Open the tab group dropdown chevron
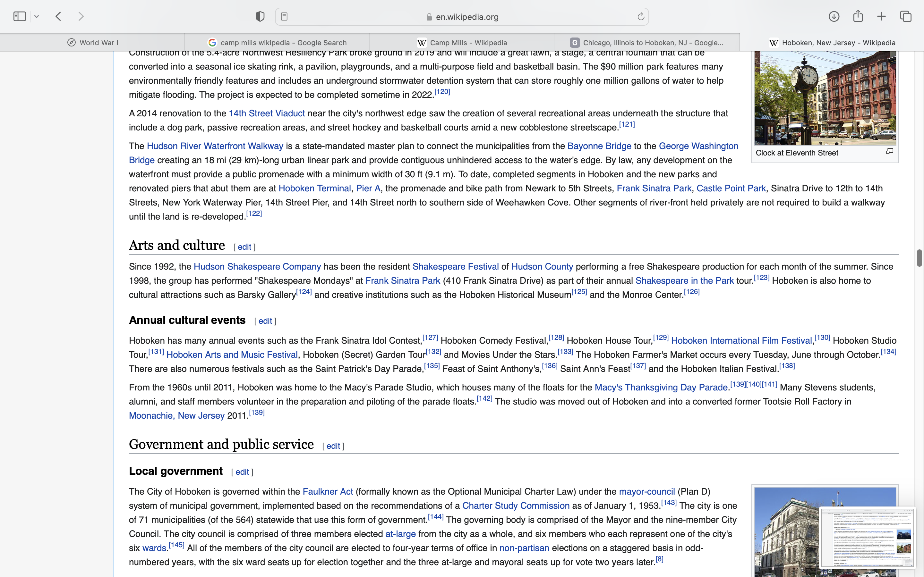The width and height of the screenshot is (924, 577). tap(37, 16)
